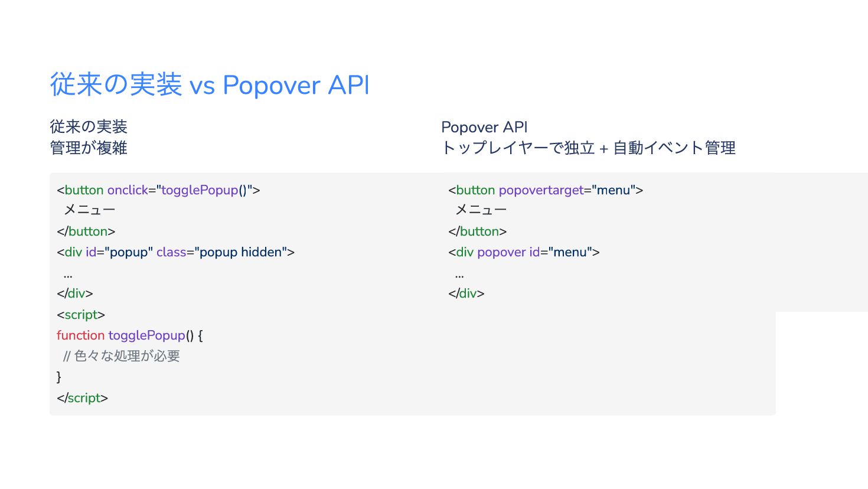Click the 'function togglePopup() {' line
Screen dimensions: 868x489
click(130, 335)
